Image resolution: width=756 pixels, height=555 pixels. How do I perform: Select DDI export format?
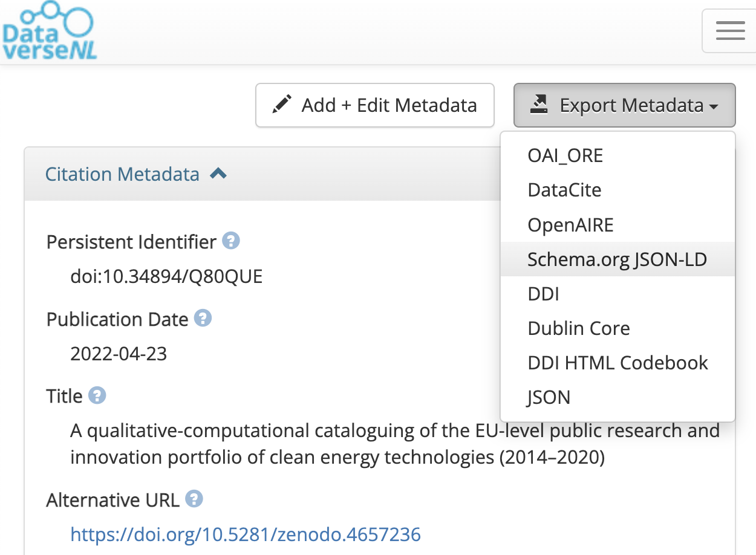(543, 293)
